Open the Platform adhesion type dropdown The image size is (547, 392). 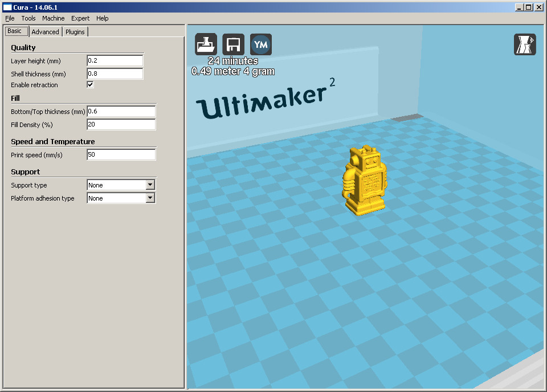(x=121, y=198)
